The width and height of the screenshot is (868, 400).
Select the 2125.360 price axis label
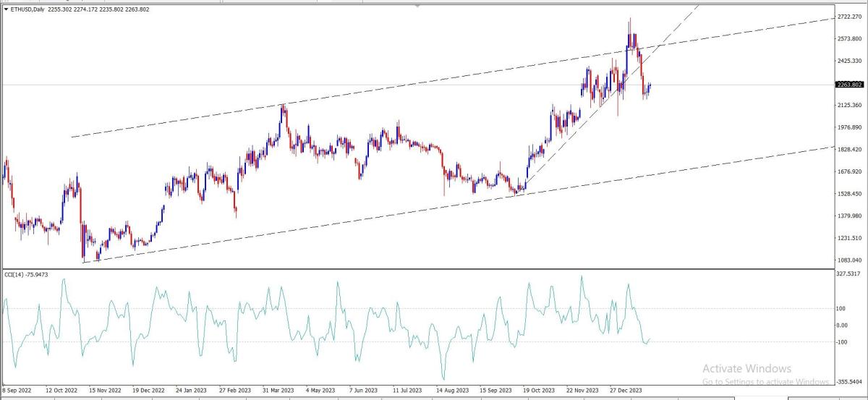tap(850, 106)
